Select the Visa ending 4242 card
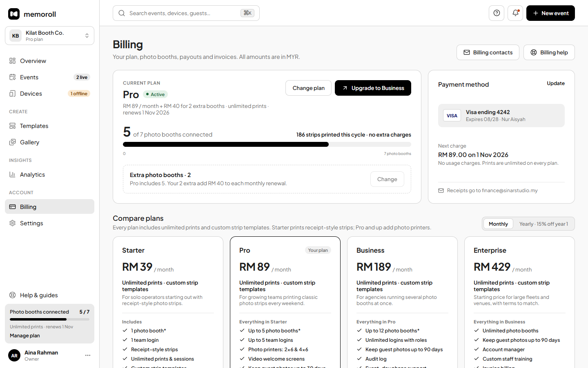The image size is (588, 368). pos(501,115)
